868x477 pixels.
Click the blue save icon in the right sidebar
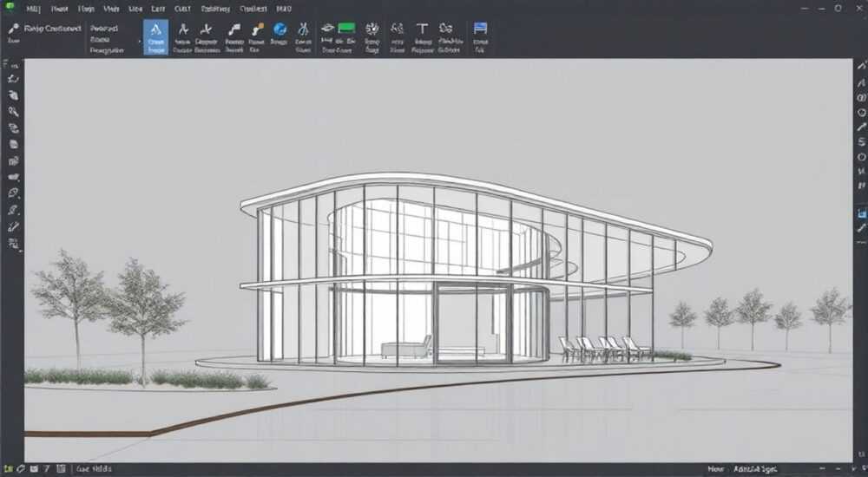coord(861,213)
